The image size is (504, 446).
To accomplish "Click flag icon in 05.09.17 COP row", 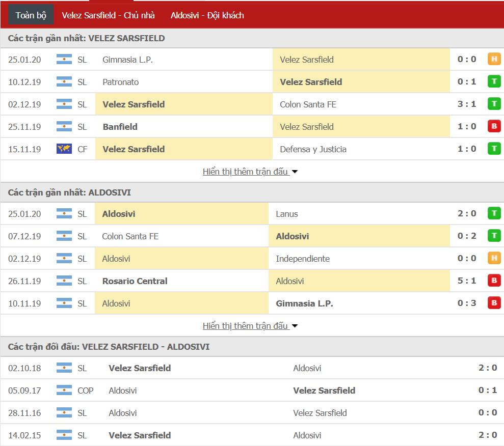I will pos(64,391).
